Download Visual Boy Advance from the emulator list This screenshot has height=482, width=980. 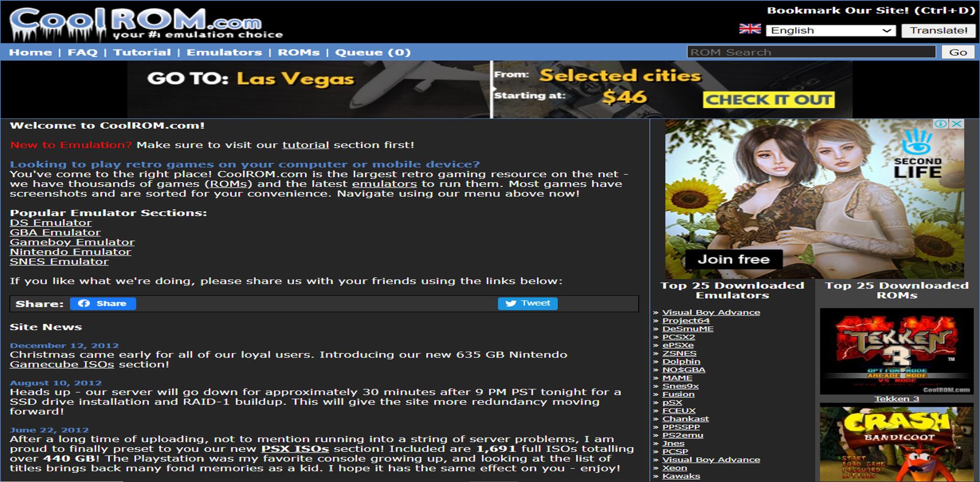[711, 312]
